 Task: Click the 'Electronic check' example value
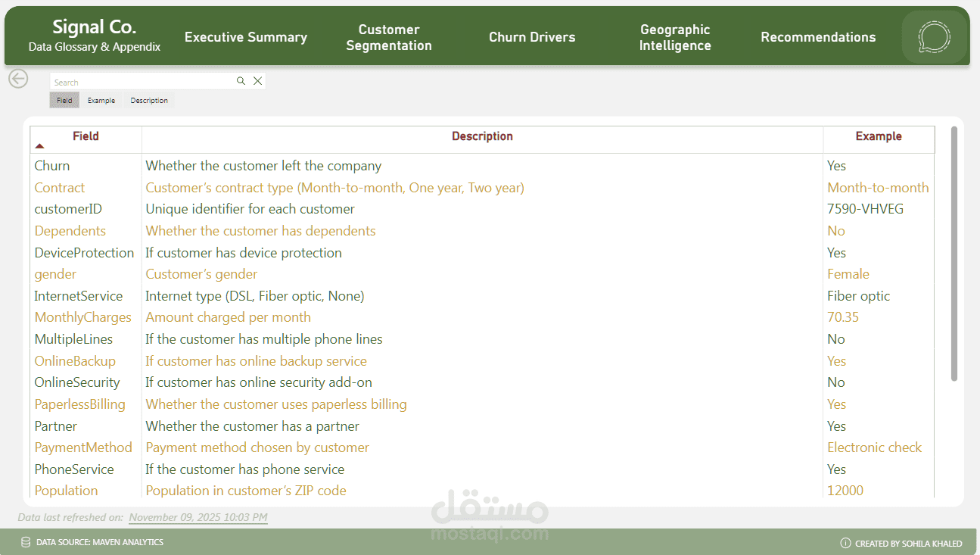tap(875, 447)
